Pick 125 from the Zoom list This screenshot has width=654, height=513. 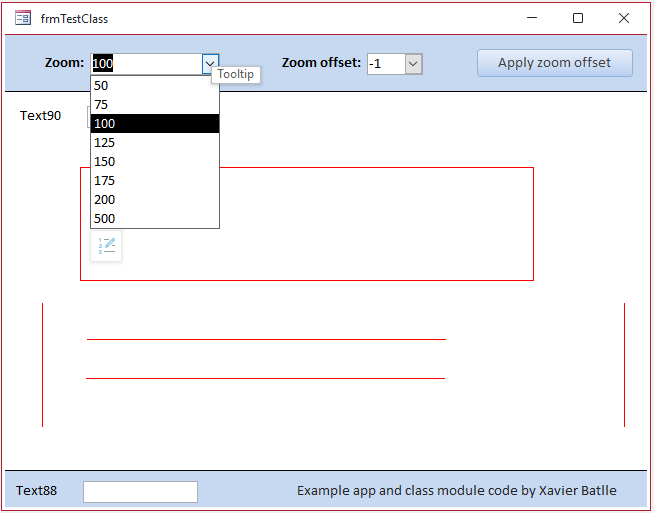(155, 143)
